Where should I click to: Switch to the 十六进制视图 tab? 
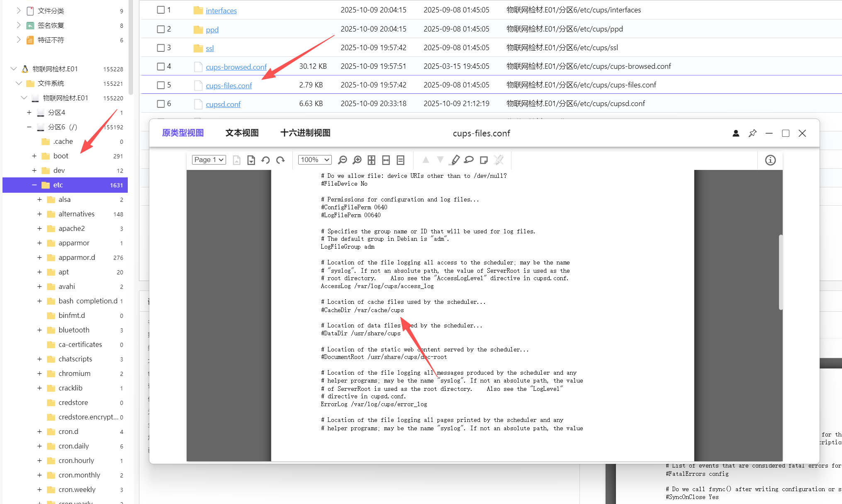point(305,133)
